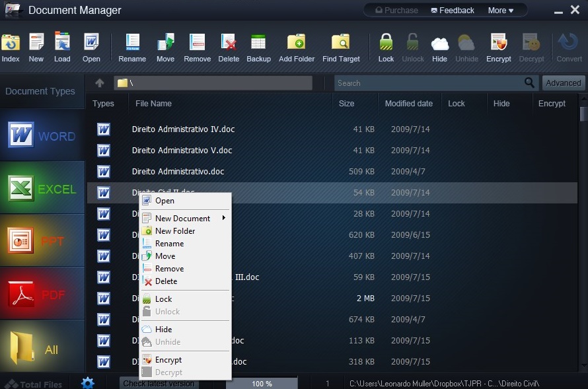588x389 pixels.
Task: Open settings via the gear icon
Action: tap(88, 383)
